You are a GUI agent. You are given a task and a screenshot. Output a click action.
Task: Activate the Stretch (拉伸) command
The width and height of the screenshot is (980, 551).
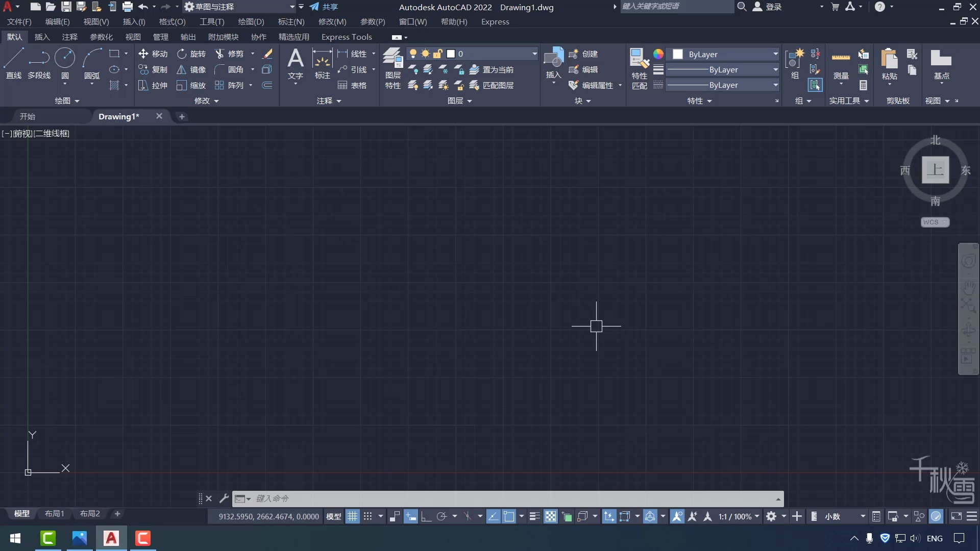[153, 85]
